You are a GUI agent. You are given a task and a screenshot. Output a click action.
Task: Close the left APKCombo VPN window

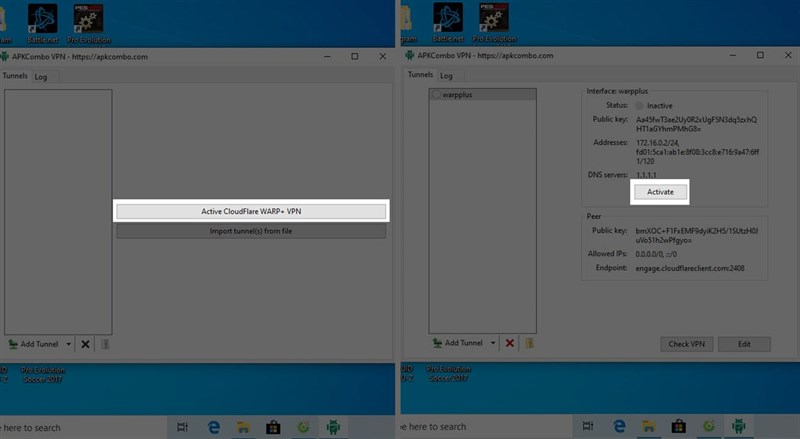click(383, 56)
